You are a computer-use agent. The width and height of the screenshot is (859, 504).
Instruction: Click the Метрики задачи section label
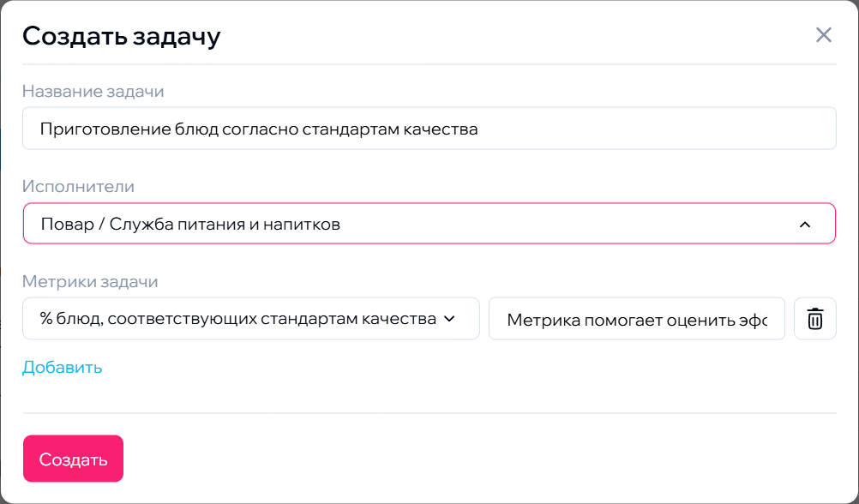pyautogui.click(x=90, y=281)
